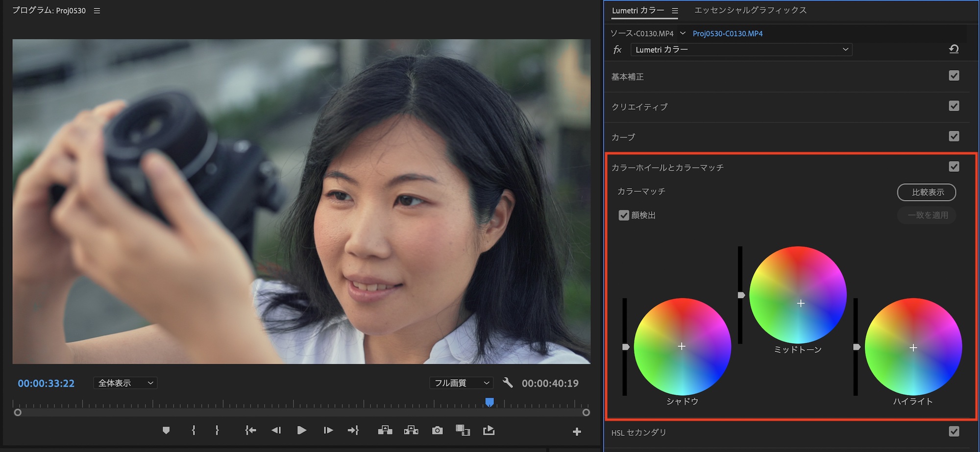980x452 pixels.
Task: Toggle the 顔検出 checkbox
Action: click(624, 215)
